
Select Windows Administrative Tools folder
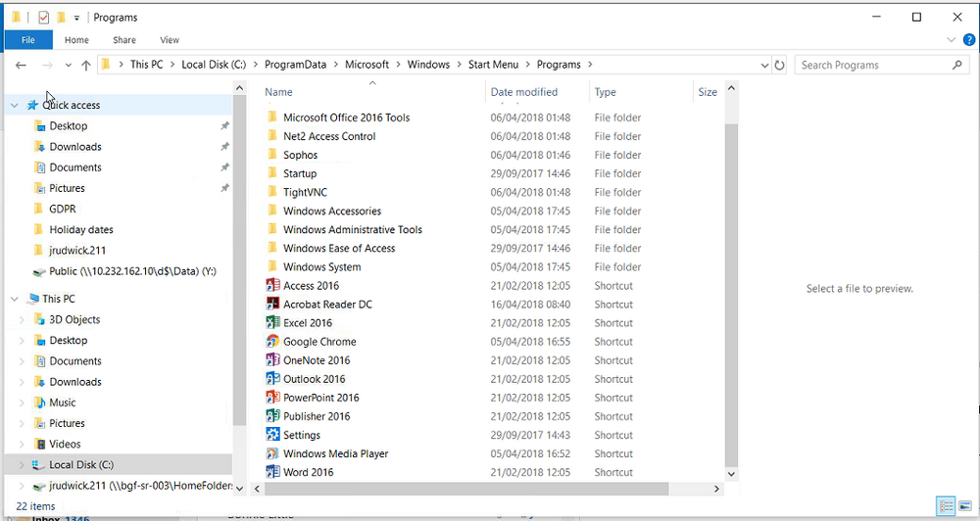[x=353, y=229]
